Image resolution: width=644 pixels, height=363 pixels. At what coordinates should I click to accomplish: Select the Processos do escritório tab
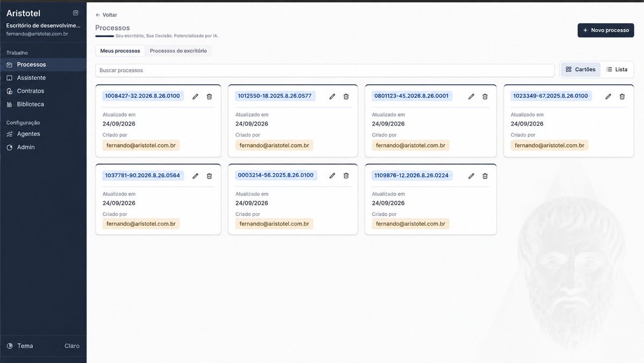[x=178, y=51]
